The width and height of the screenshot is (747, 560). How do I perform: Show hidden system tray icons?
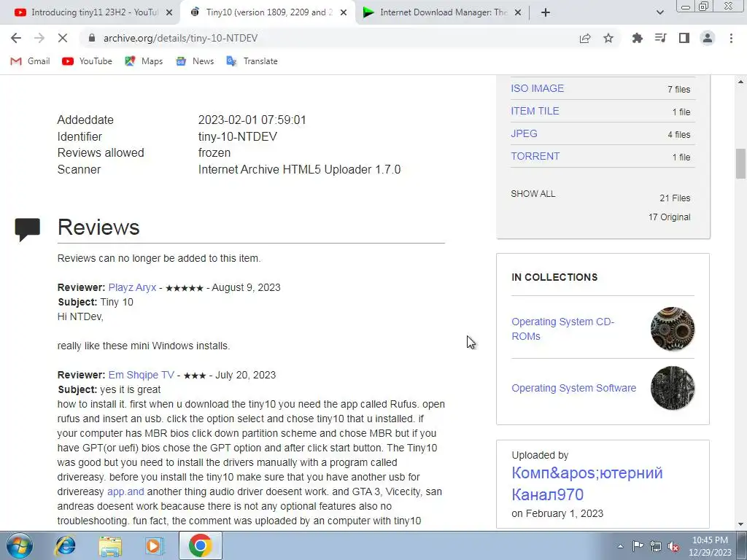[x=620, y=546]
